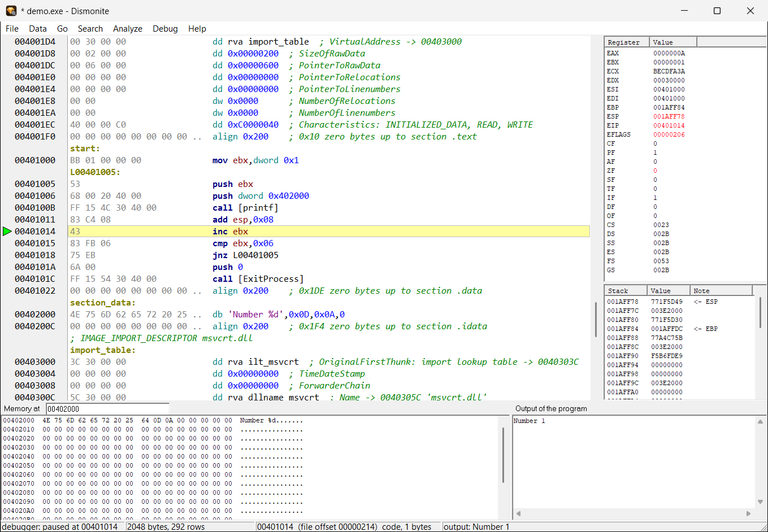Open the Help menu
Screen dimensions: 768x532
(x=197, y=29)
